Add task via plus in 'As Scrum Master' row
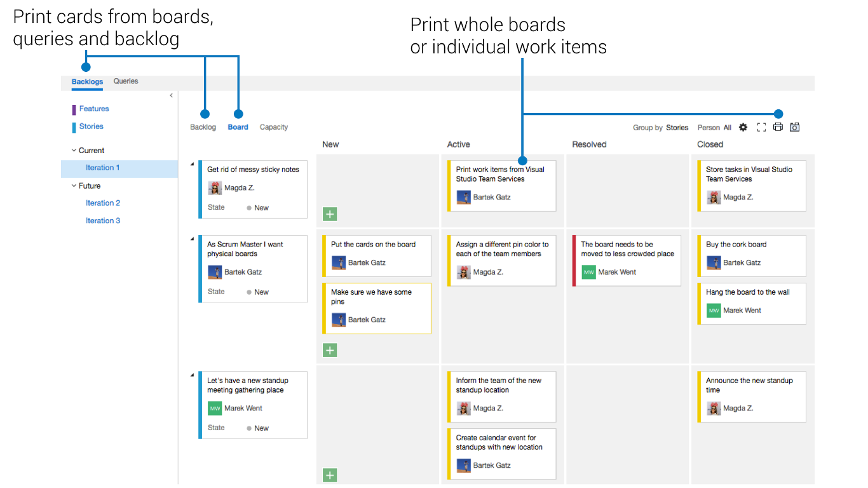The width and height of the screenshot is (868, 488). (330, 350)
